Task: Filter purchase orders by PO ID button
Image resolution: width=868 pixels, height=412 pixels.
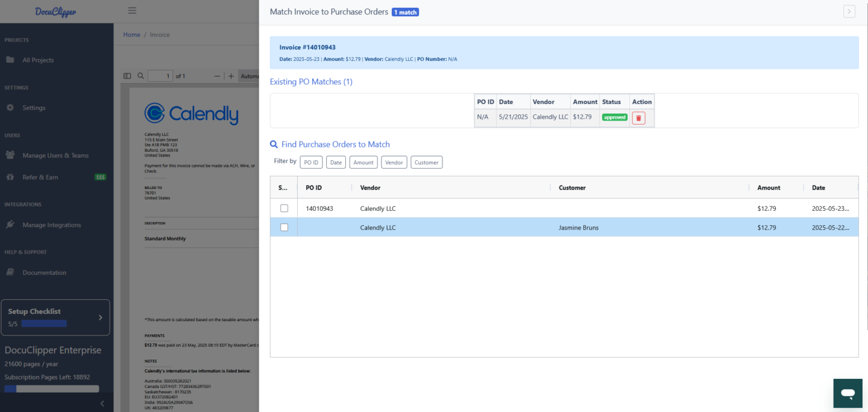Action: (311, 162)
